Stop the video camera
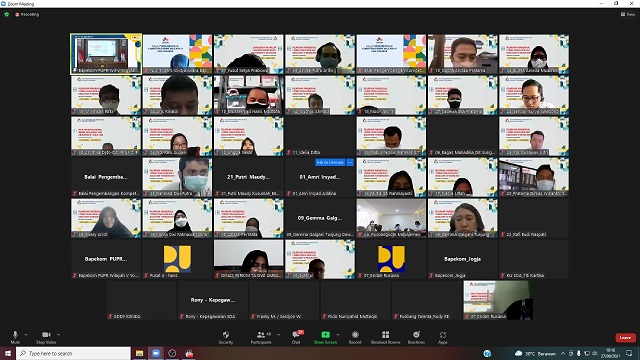640x360 pixels. coord(46,337)
